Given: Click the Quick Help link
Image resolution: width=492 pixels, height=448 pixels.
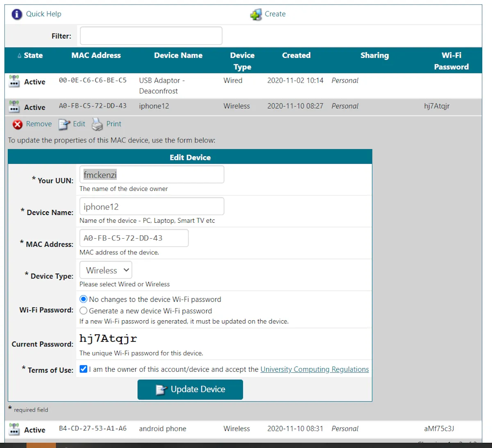Looking at the screenshot, I should [x=43, y=14].
